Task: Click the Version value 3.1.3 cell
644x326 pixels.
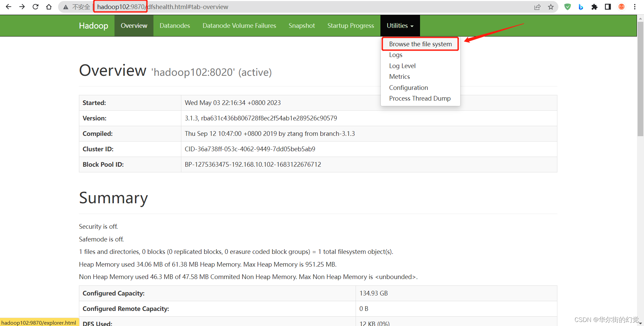Action: [369, 118]
